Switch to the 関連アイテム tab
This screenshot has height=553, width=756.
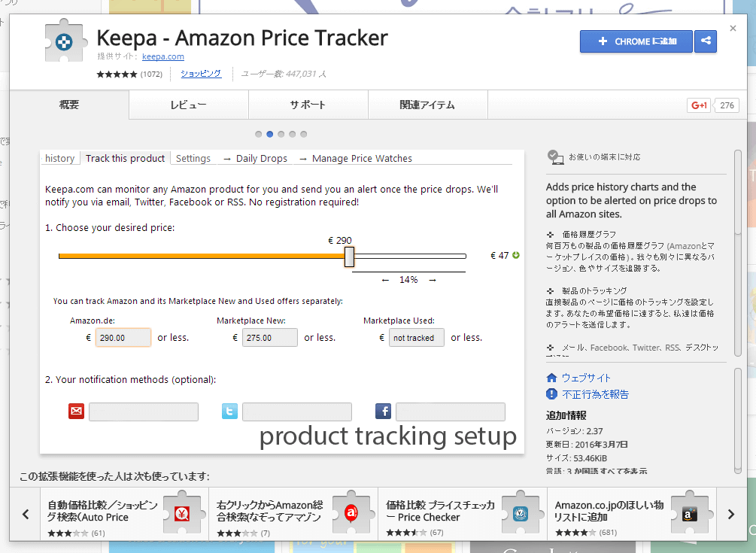coord(428,105)
